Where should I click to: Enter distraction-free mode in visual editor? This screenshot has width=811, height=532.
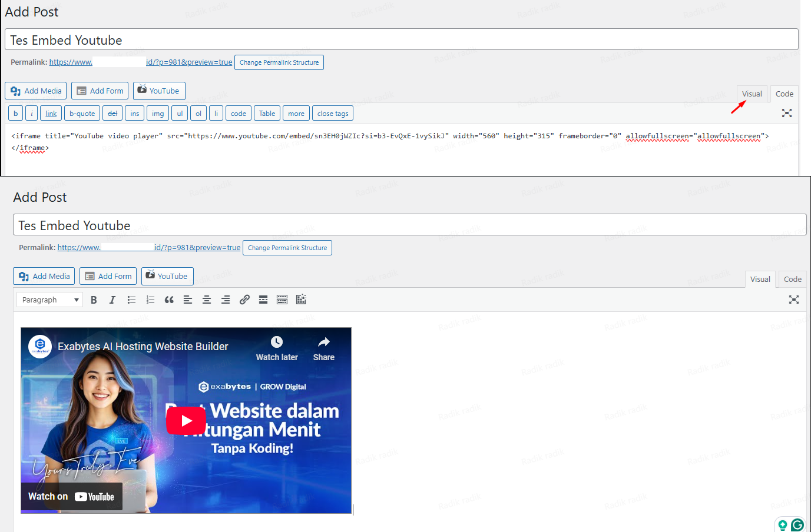[794, 300]
